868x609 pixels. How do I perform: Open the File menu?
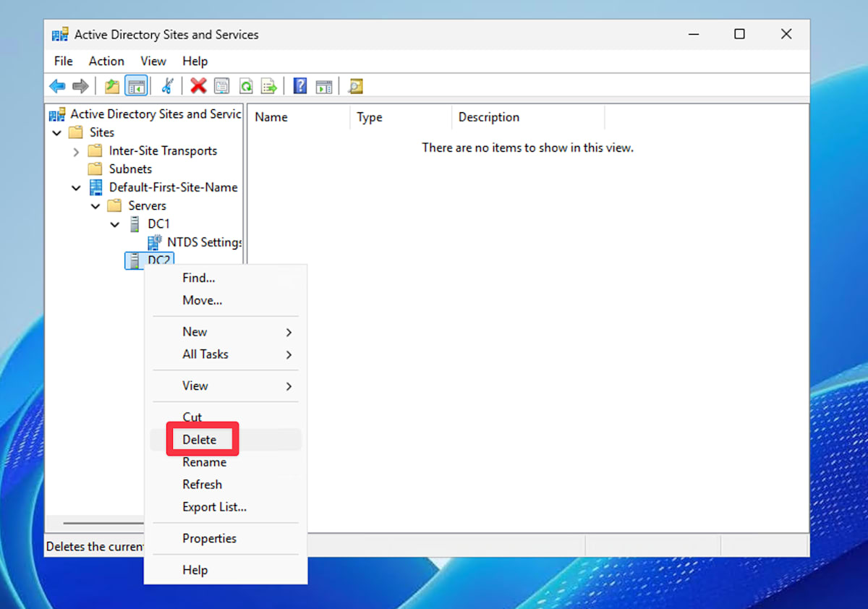(64, 61)
